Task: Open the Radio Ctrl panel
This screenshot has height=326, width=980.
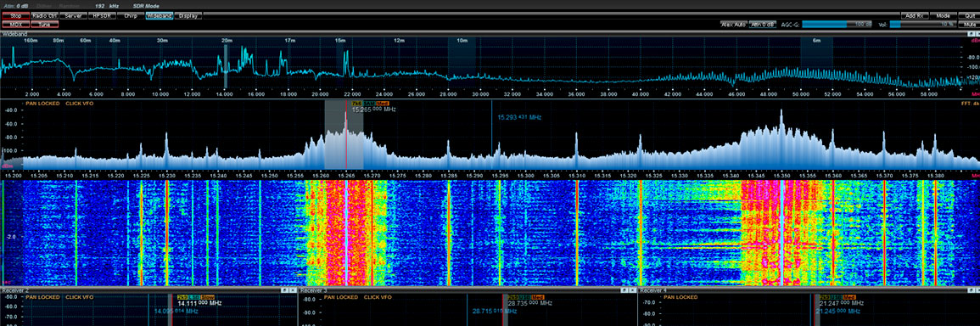Action: point(45,15)
